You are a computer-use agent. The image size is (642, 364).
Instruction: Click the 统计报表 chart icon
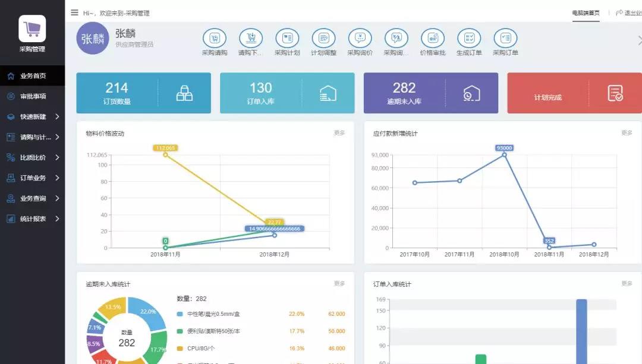[x=11, y=219]
